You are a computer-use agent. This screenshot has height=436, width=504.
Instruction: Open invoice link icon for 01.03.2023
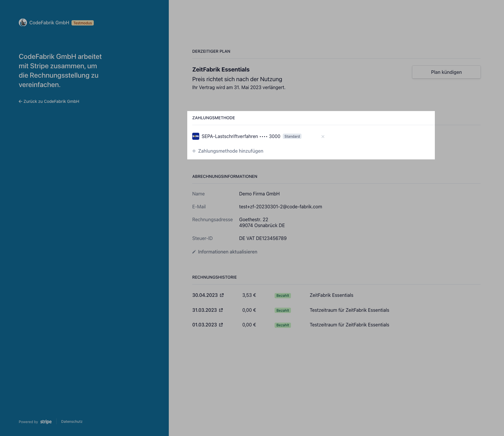coord(221,325)
